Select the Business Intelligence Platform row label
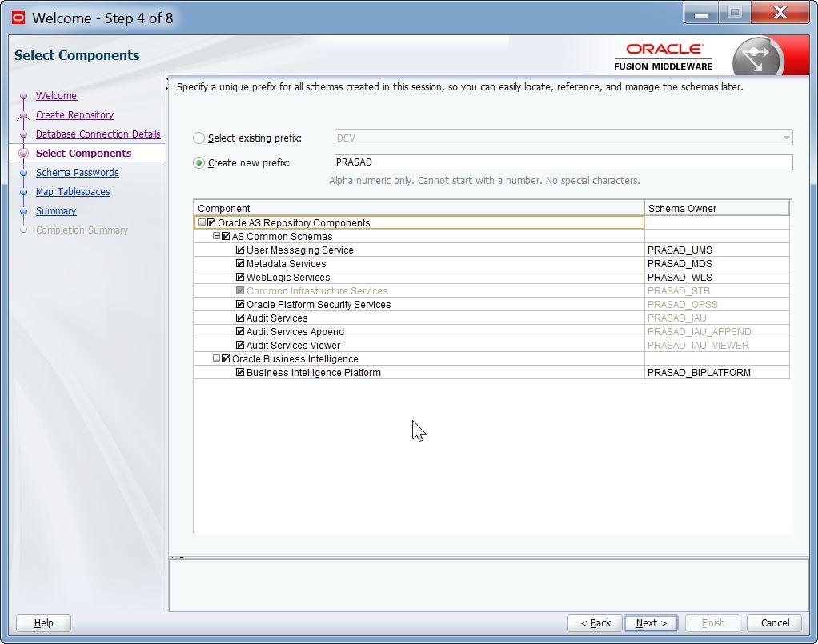Screen dimensions: 818x644 point(314,372)
